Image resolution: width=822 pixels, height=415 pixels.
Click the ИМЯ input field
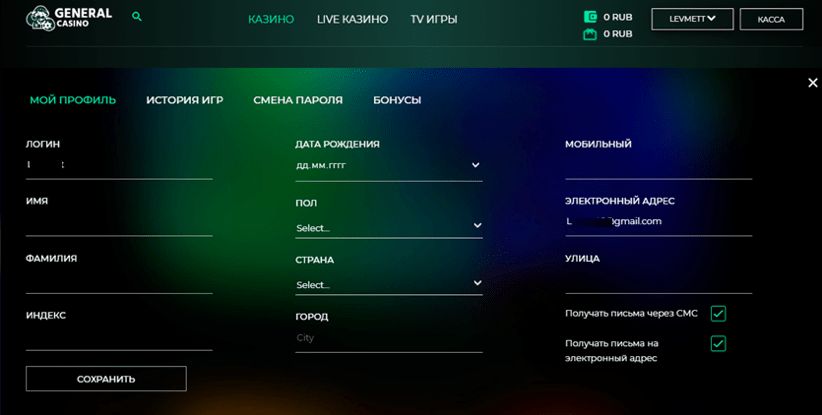[x=119, y=224]
